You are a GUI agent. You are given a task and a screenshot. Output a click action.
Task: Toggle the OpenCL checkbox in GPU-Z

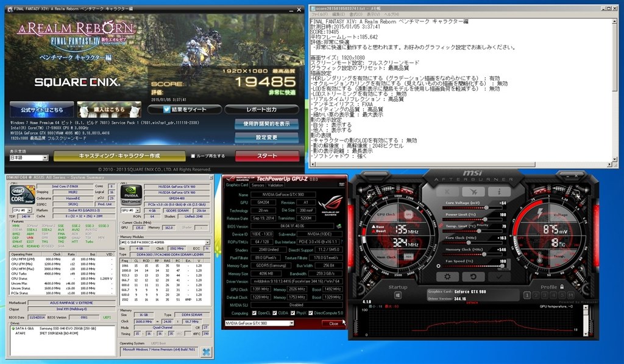pyautogui.click(x=254, y=313)
